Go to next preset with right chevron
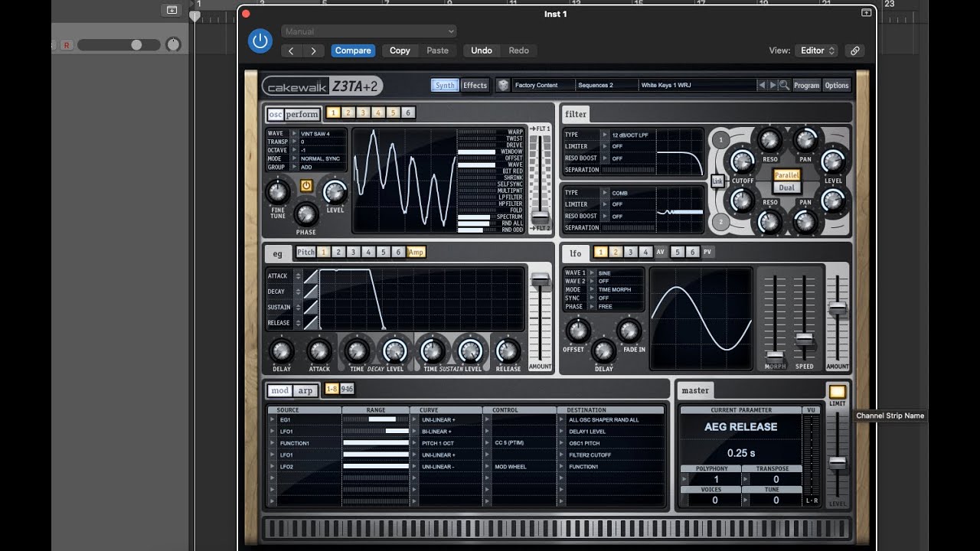Image resolution: width=980 pixels, height=551 pixels. pos(313,51)
